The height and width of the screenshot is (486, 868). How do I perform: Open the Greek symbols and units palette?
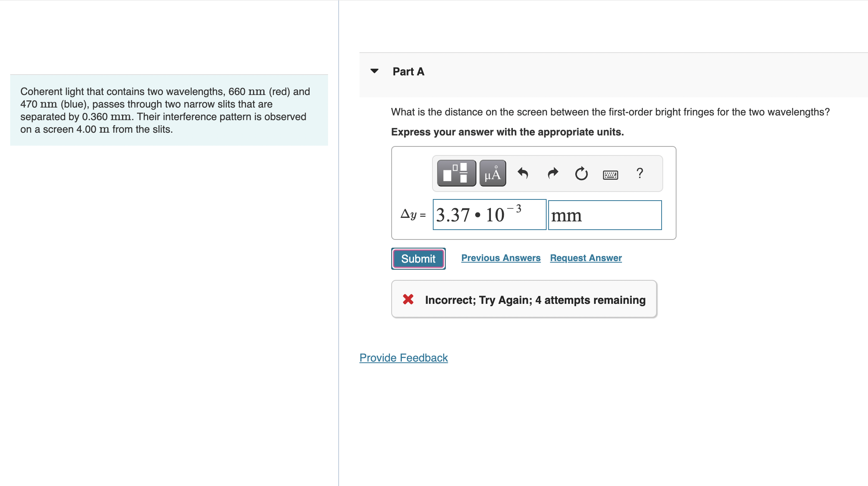492,173
